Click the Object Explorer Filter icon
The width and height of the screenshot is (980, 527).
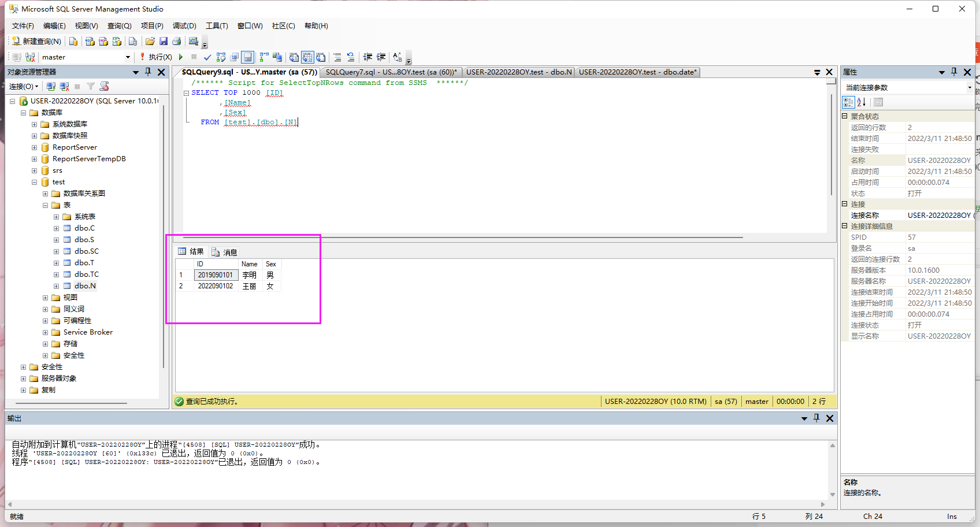91,86
